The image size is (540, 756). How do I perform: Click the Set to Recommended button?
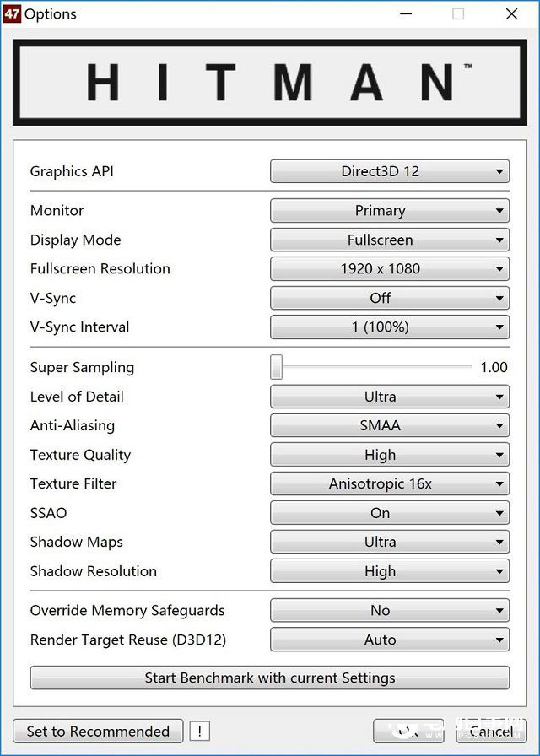tap(98, 731)
